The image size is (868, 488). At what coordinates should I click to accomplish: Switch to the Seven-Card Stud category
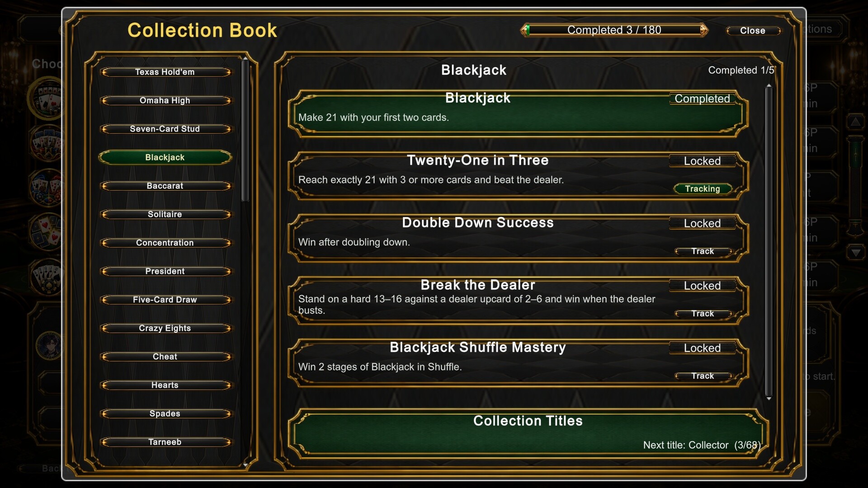coord(165,129)
